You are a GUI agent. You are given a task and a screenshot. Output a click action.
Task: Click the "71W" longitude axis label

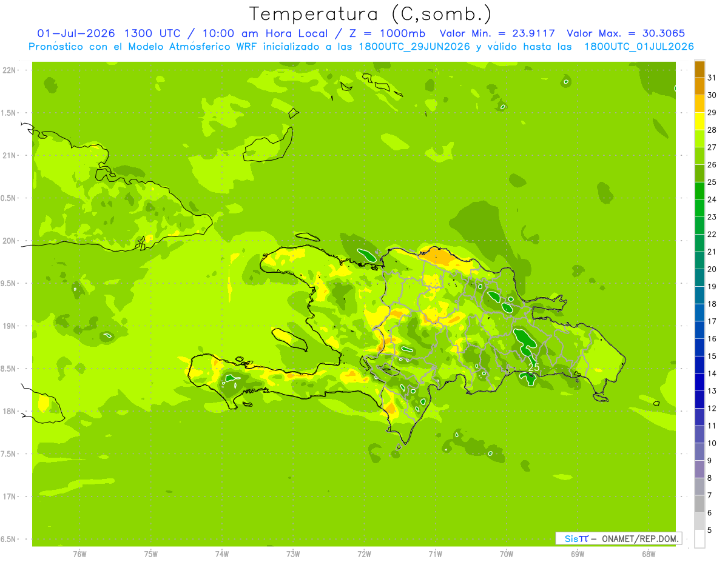(435, 554)
